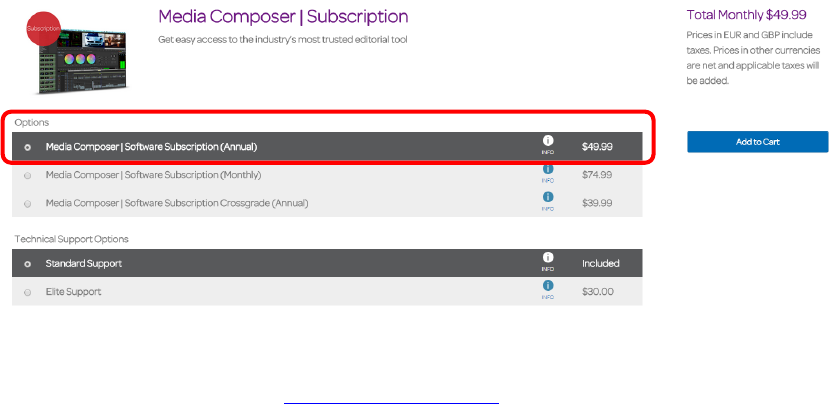Click the Standard Support row label

82,264
